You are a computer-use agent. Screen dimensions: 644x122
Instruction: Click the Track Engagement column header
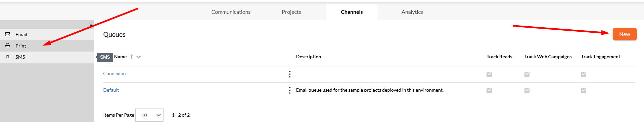pos(601,57)
